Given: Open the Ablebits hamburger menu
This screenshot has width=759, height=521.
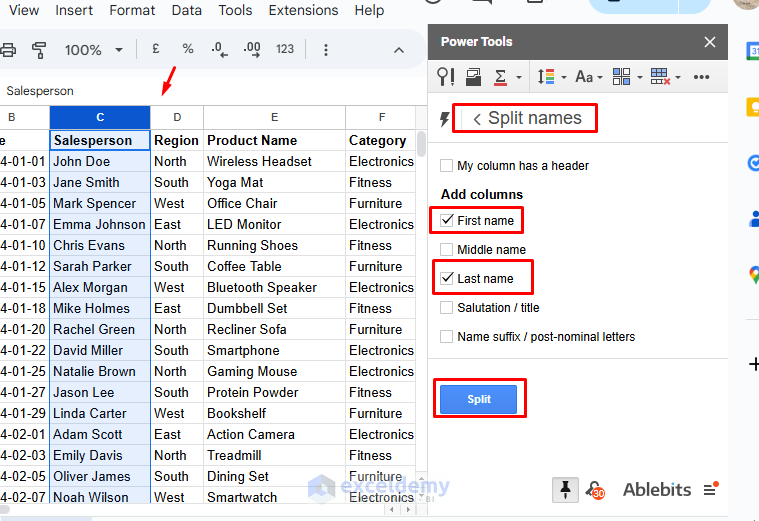Looking at the screenshot, I should tap(710, 490).
